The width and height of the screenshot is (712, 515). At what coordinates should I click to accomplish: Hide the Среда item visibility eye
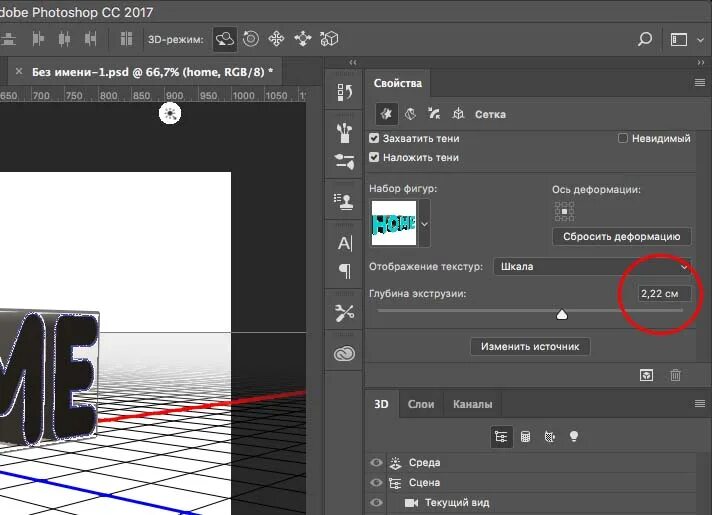click(376, 463)
